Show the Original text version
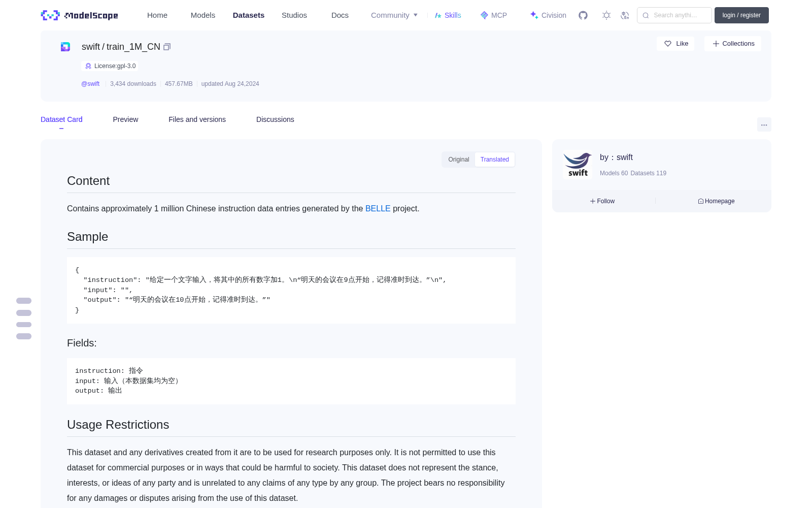The image size is (812, 508). [459, 160]
